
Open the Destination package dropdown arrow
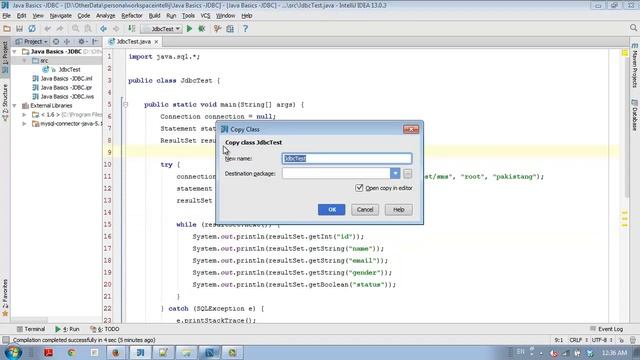tap(395, 173)
